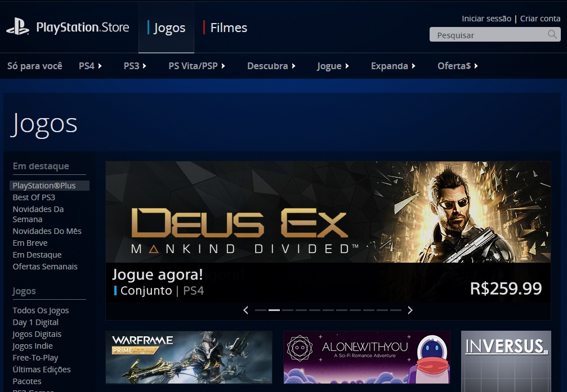
Task: Expand the PS4 menu
Action: 90,66
